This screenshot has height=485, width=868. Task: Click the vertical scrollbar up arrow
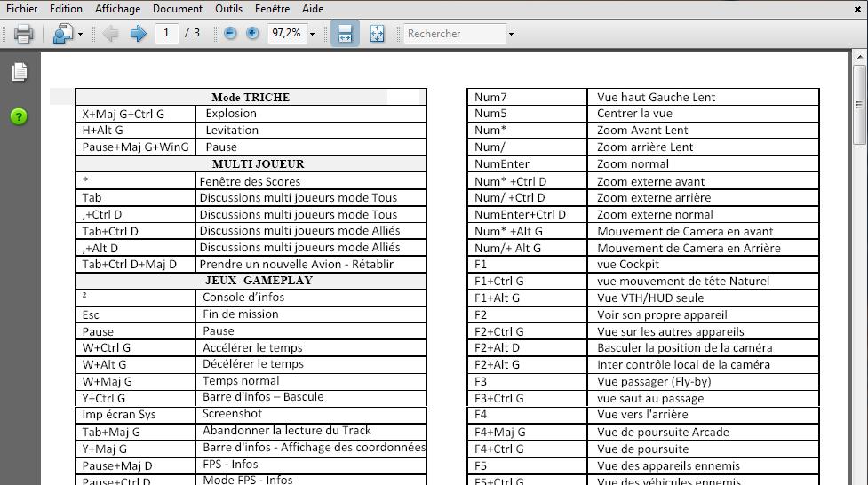[859, 58]
